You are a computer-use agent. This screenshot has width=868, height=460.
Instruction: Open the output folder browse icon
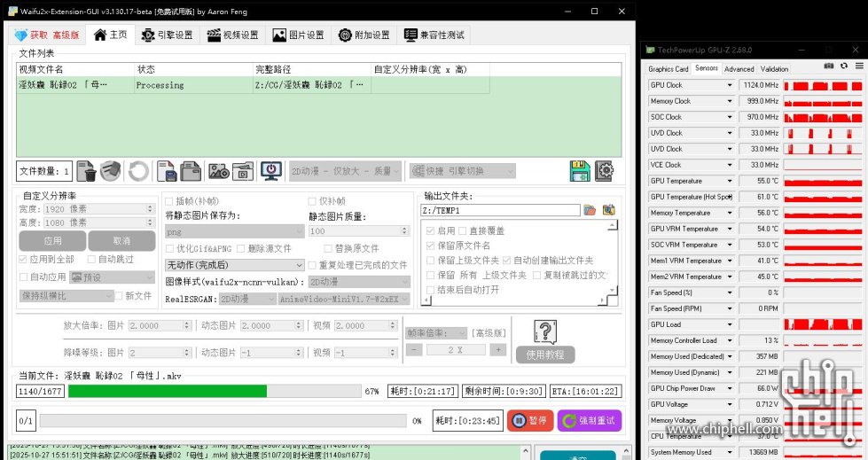tap(590, 210)
